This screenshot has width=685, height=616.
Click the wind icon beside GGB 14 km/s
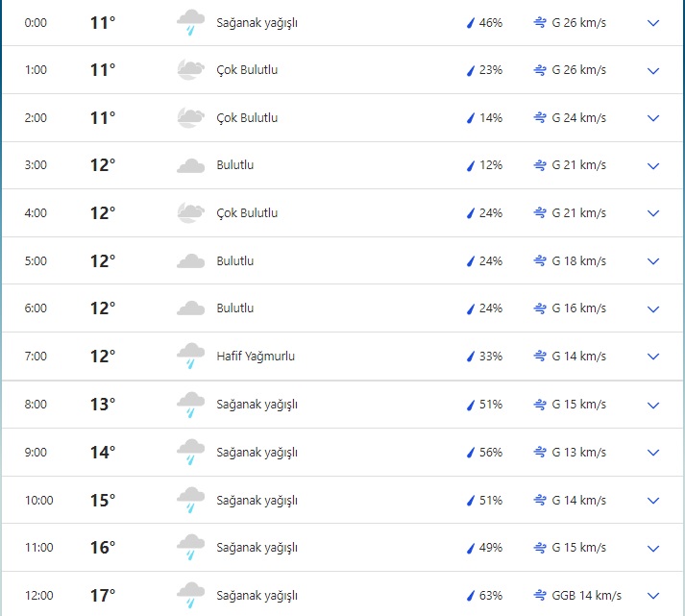point(540,595)
